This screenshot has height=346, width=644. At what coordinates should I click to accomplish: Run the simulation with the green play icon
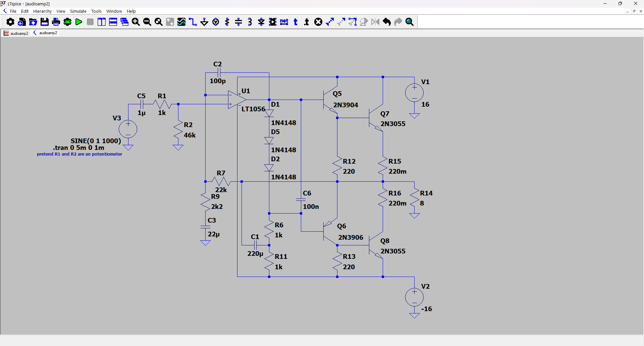point(79,22)
